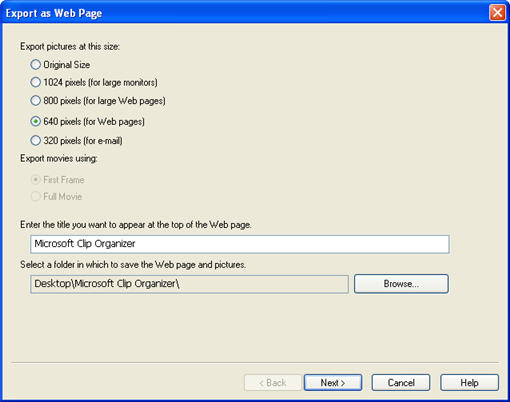Click the 'Select a folder' instruction label
The image size is (510, 402).
(133, 265)
